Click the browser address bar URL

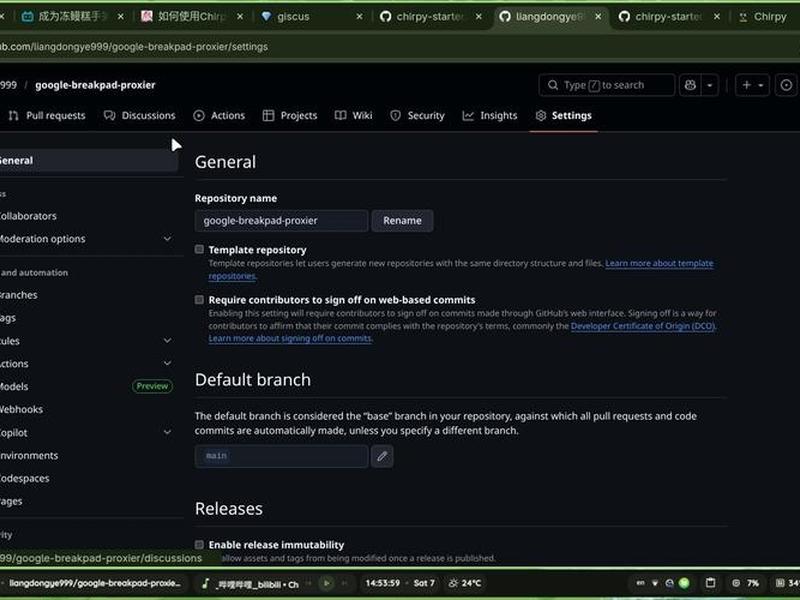tap(134, 47)
